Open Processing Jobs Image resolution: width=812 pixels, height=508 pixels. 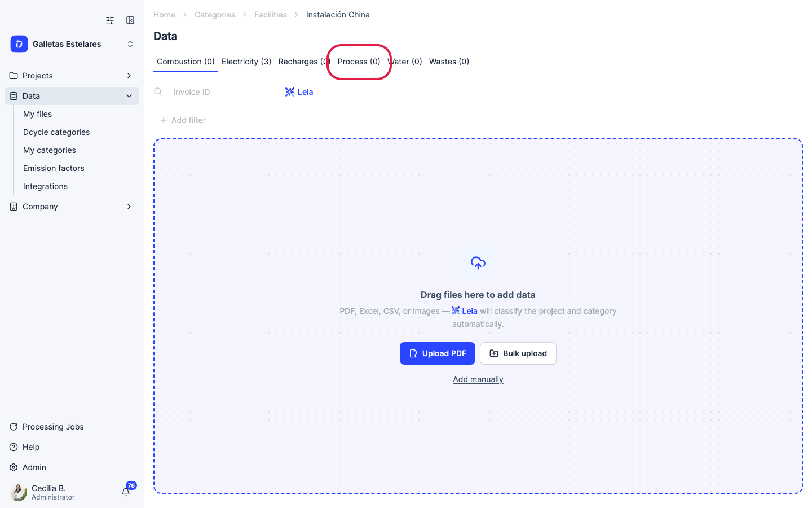[x=53, y=427]
